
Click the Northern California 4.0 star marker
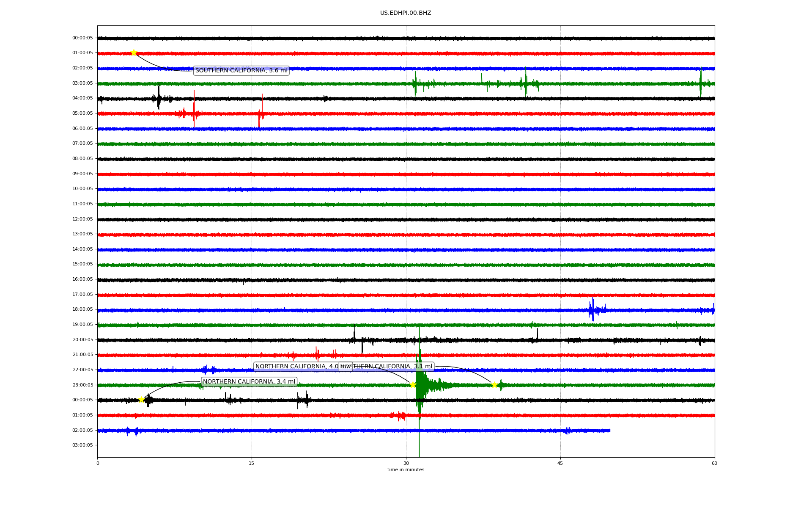point(413,385)
